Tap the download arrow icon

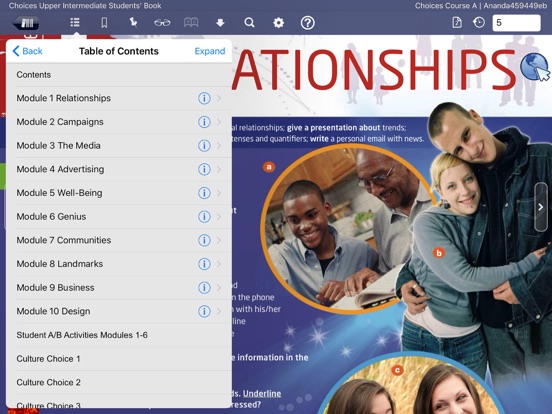(x=220, y=23)
